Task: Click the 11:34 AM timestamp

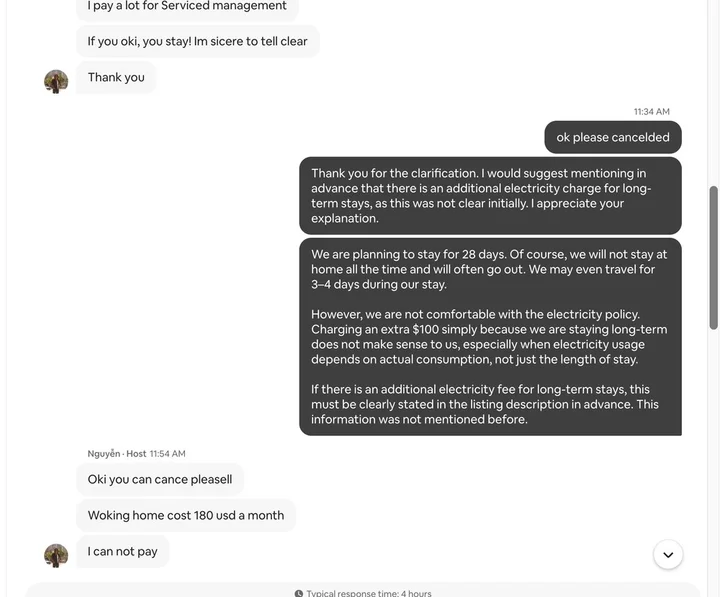Action: tap(652, 112)
